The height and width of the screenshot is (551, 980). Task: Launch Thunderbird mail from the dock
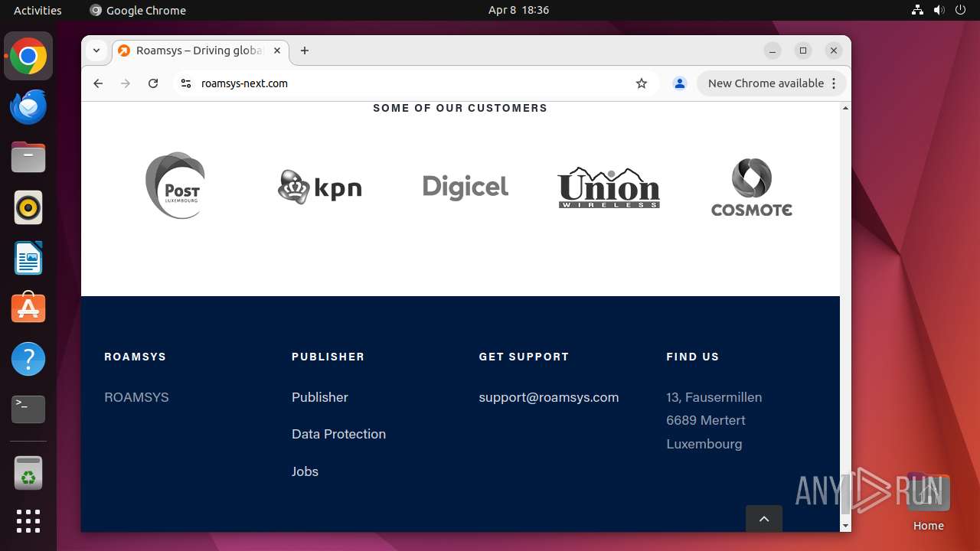coord(28,107)
